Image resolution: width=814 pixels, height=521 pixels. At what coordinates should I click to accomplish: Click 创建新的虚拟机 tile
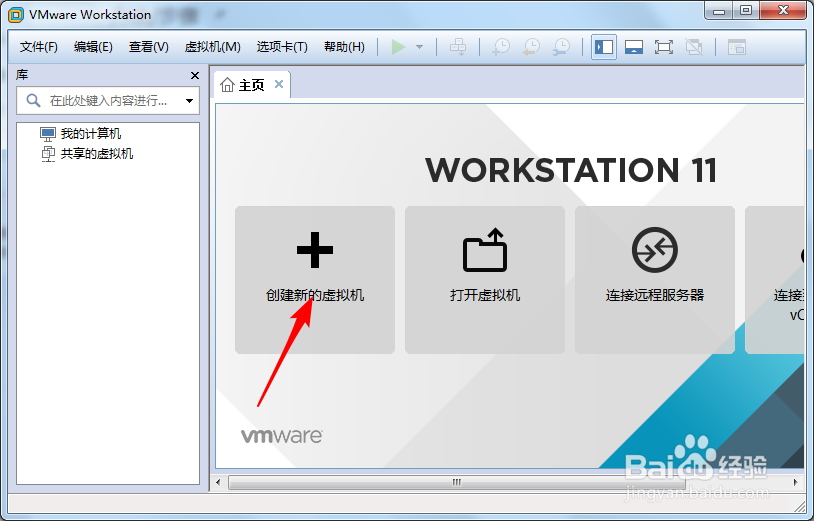tap(315, 280)
